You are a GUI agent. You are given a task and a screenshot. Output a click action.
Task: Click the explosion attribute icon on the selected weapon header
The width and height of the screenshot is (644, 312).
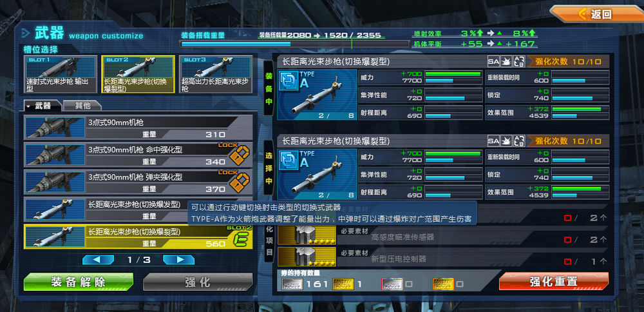pyautogui.click(x=506, y=141)
